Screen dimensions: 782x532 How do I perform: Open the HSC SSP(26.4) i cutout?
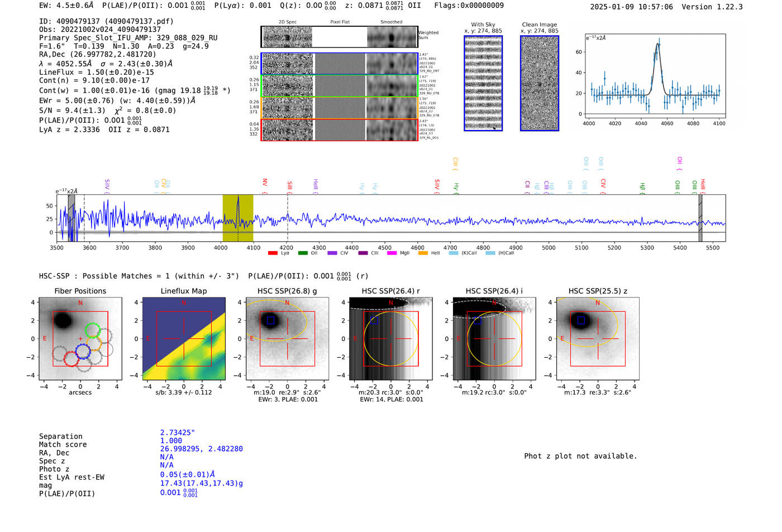tap(494, 339)
